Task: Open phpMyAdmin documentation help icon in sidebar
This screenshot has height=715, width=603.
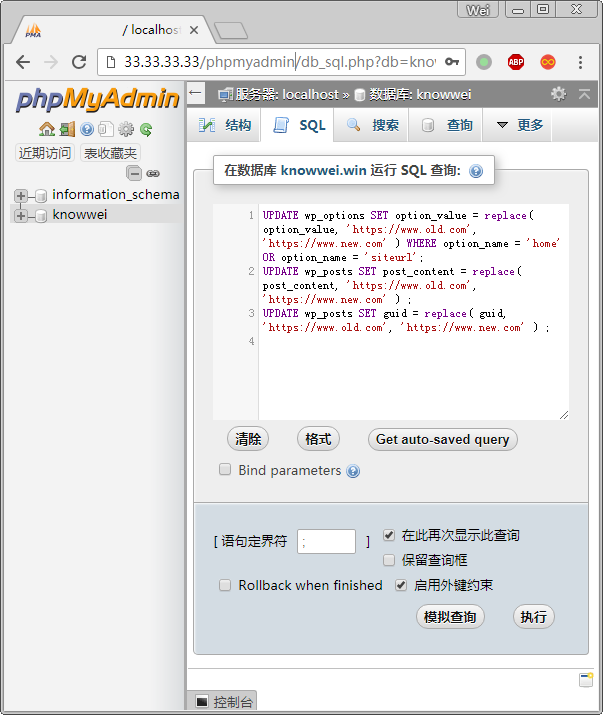Action: point(87,130)
